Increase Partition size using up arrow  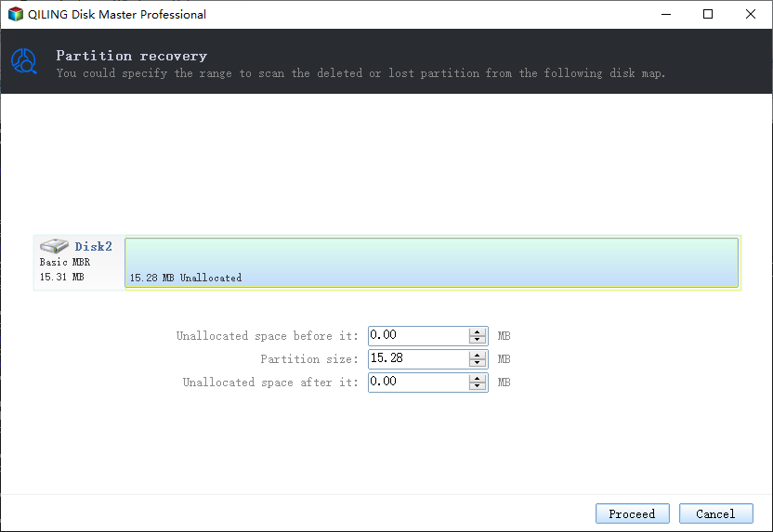click(478, 355)
